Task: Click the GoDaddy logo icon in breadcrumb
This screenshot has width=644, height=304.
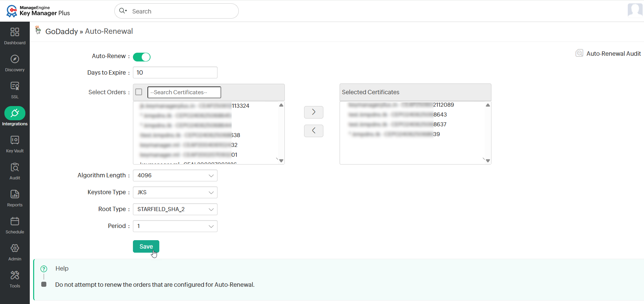Action: (38, 30)
